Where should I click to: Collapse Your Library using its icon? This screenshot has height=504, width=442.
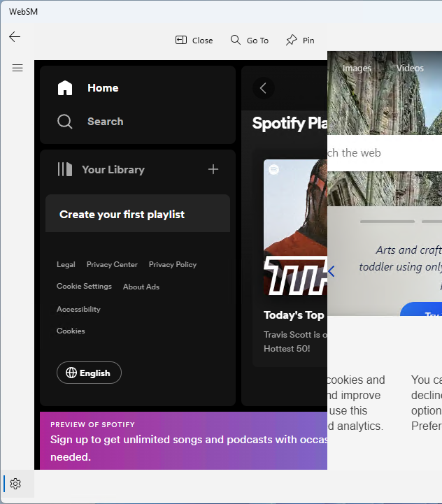click(64, 169)
